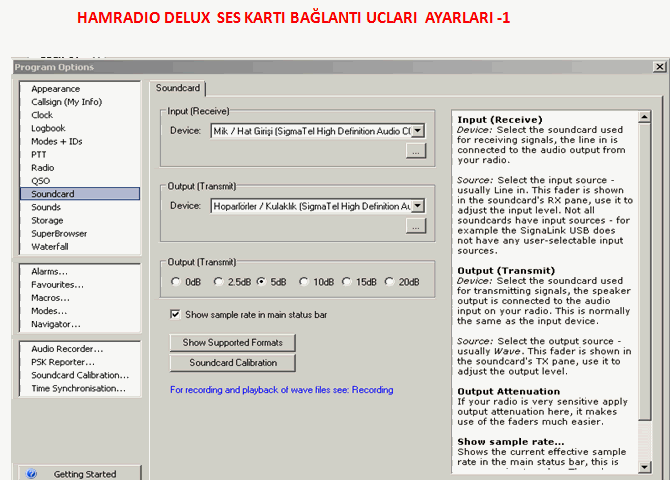Click the Input (Receive) help heading
The width and height of the screenshot is (670, 480).
tap(500, 120)
